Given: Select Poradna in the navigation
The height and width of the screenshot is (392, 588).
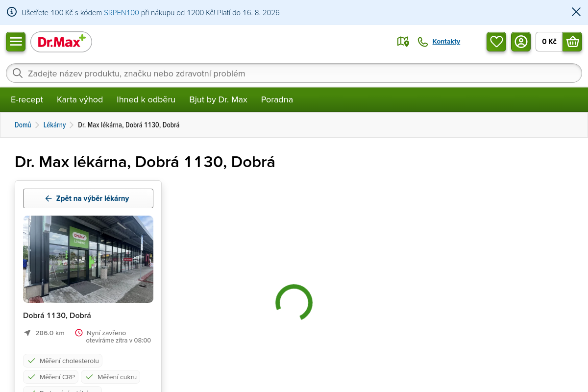Looking at the screenshot, I should [277, 99].
